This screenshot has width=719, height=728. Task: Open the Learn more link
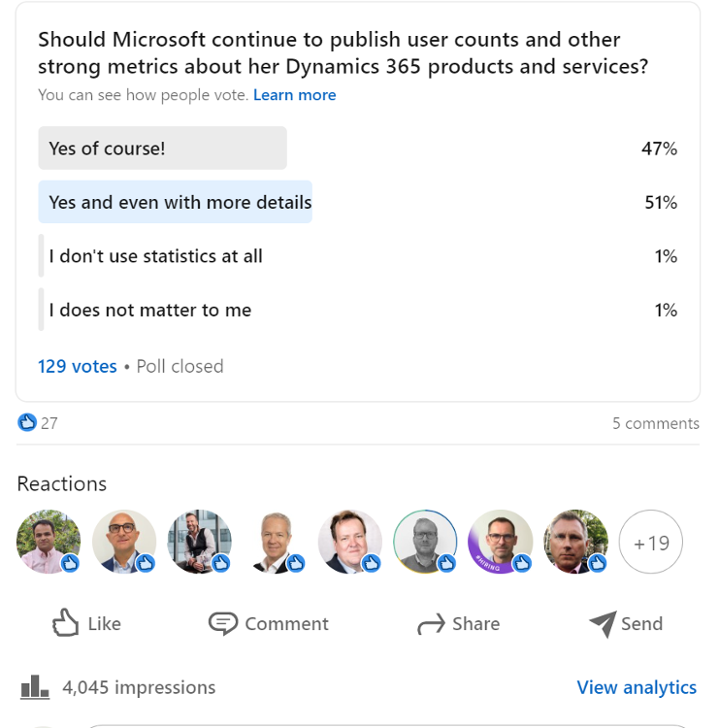294,95
